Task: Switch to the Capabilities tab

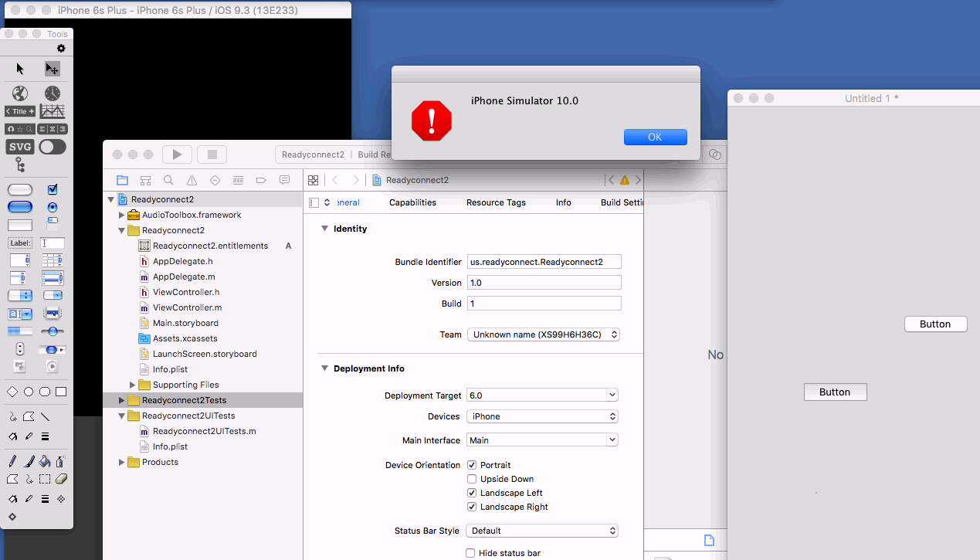Action: tap(412, 202)
